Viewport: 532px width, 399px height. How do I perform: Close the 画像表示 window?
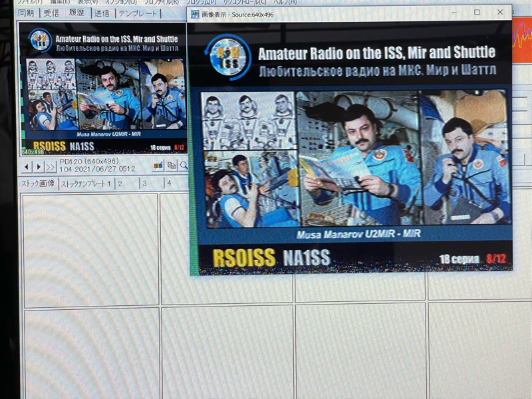click(500, 12)
